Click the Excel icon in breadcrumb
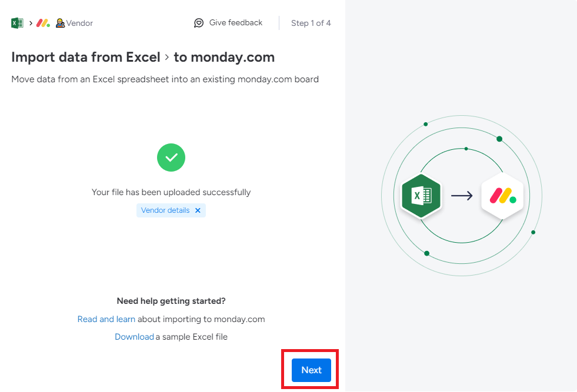577x392 pixels. 17,23
